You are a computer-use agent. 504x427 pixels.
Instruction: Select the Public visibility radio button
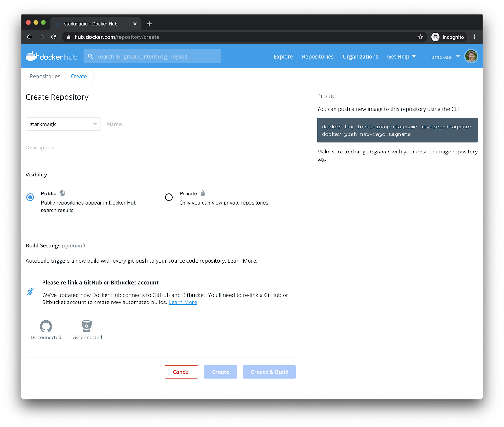(x=30, y=197)
